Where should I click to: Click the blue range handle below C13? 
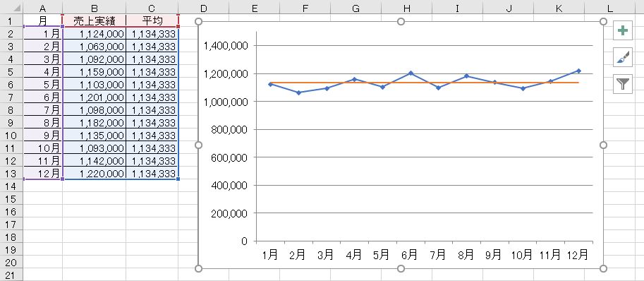click(x=178, y=179)
